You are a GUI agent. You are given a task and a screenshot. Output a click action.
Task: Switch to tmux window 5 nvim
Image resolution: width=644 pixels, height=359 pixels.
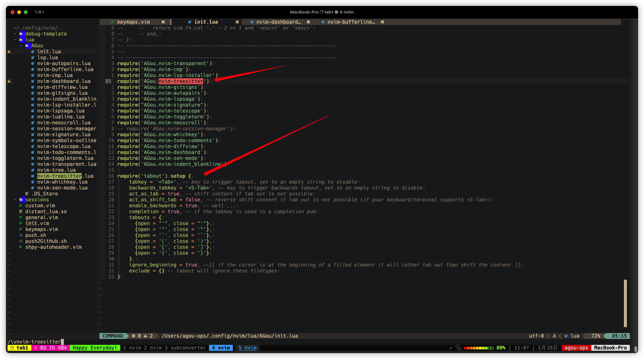click(x=247, y=347)
